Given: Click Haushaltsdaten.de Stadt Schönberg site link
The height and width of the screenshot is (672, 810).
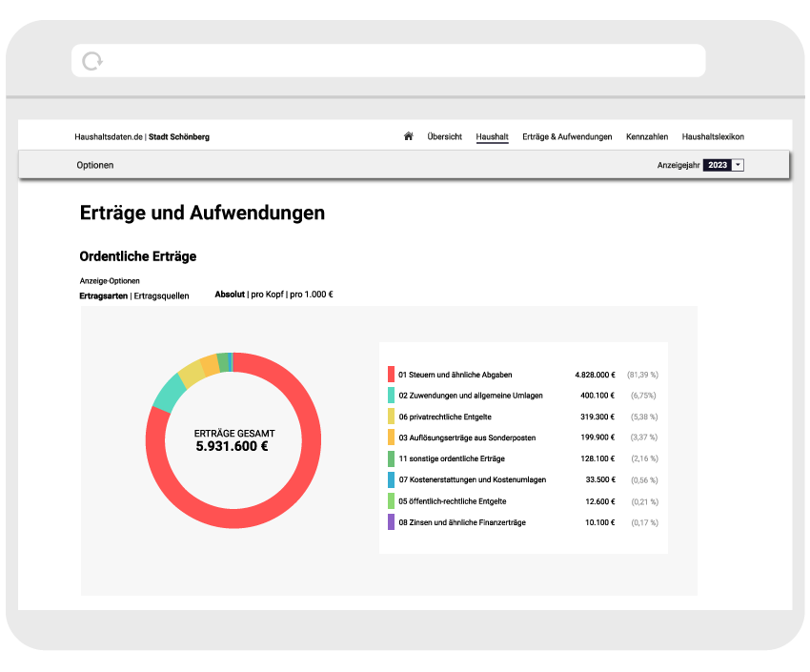Looking at the screenshot, I should point(142,137).
